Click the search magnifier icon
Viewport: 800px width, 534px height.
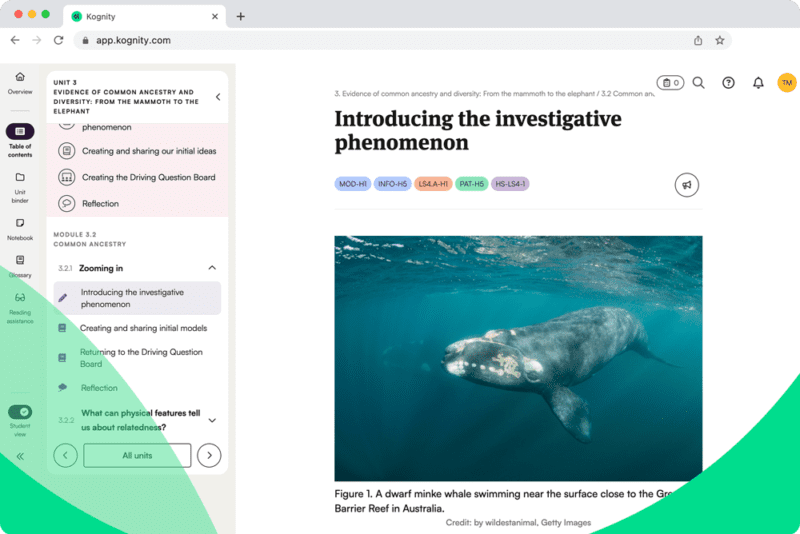tap(698, 83)
